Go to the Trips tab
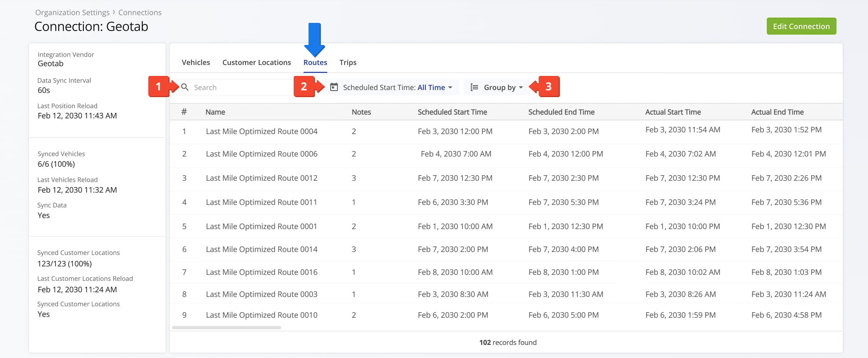868x358 pixels. point(348,62)
